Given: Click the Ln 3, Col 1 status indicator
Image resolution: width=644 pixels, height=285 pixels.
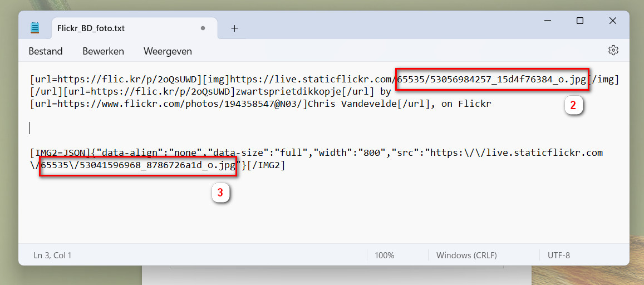Looking at the screenshot, I should (x=52, y=255).
